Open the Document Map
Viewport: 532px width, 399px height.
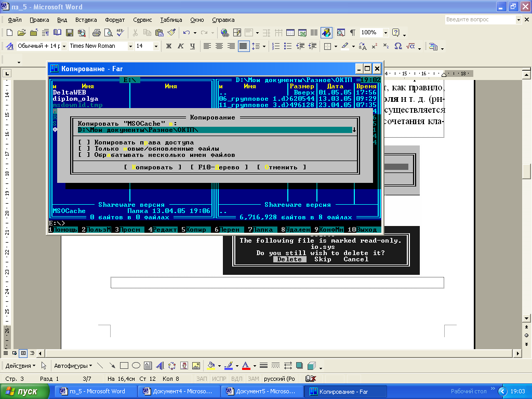(341, 33)
